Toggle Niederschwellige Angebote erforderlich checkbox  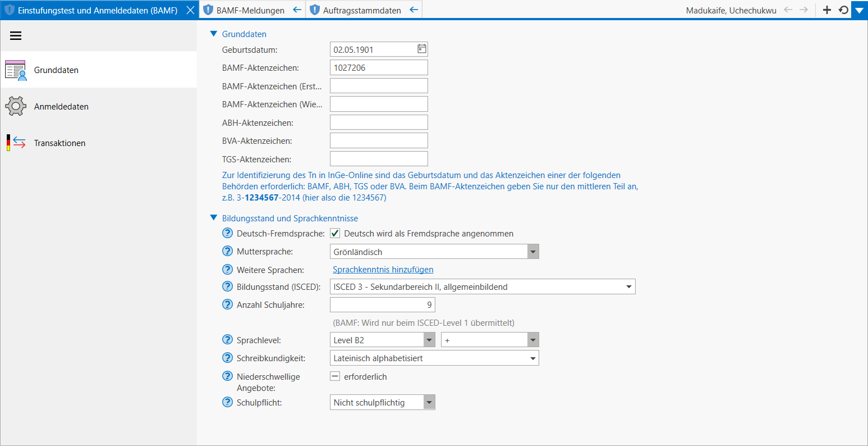[335, 376]
